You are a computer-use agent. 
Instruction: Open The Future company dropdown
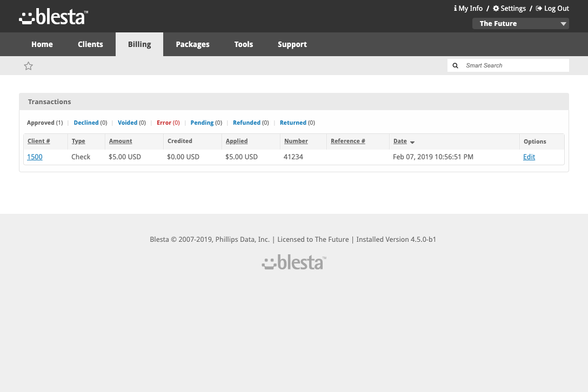pos(520,23)
